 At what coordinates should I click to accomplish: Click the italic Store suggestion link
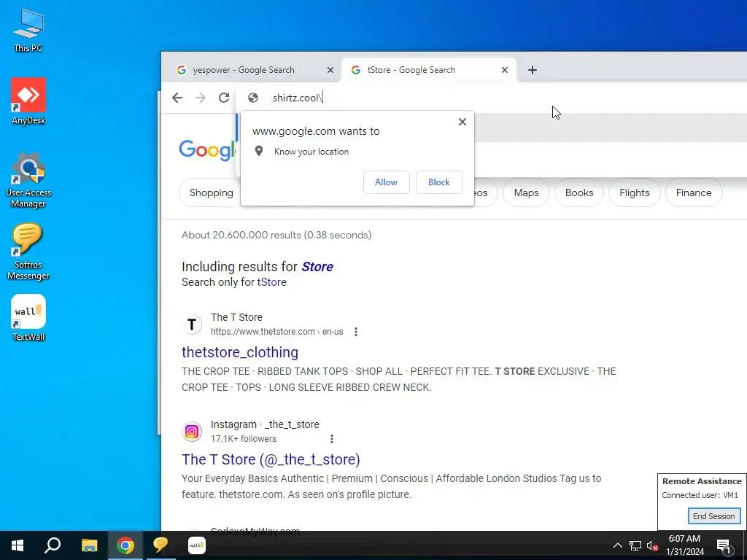coord(317,267)
